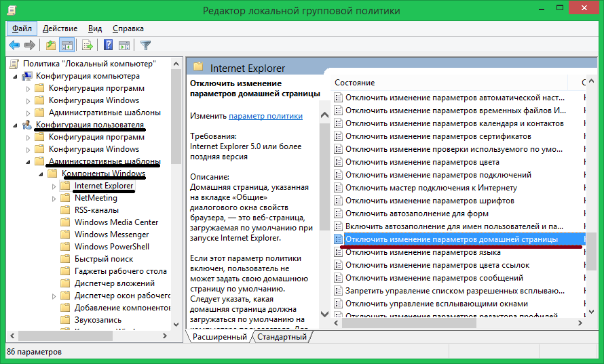Image resolution: width=604 pixels, height=364 pixels.
Task: Expand the Internet Explorer tree node
Action: click(x=54, y=186)
